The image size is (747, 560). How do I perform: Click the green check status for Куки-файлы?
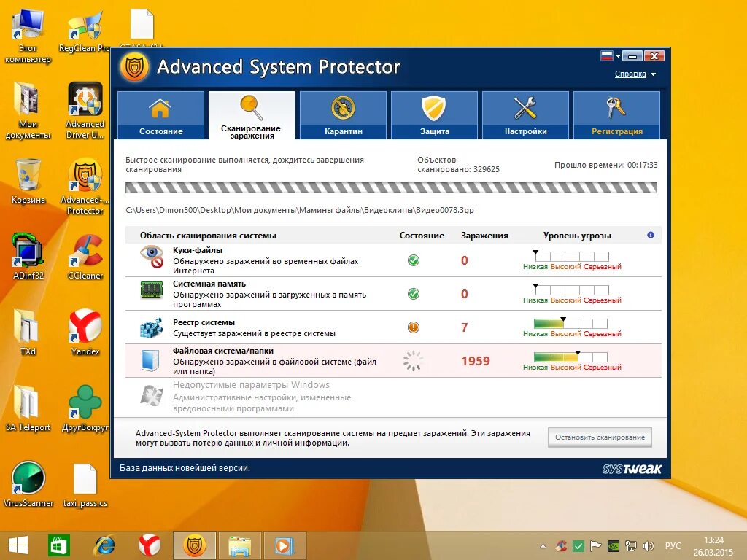414,260
